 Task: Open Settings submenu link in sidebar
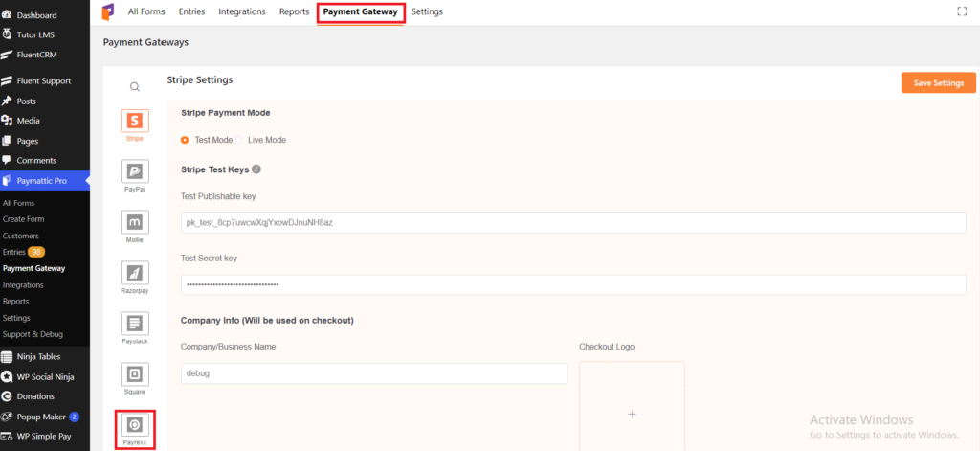coord(16,318)
